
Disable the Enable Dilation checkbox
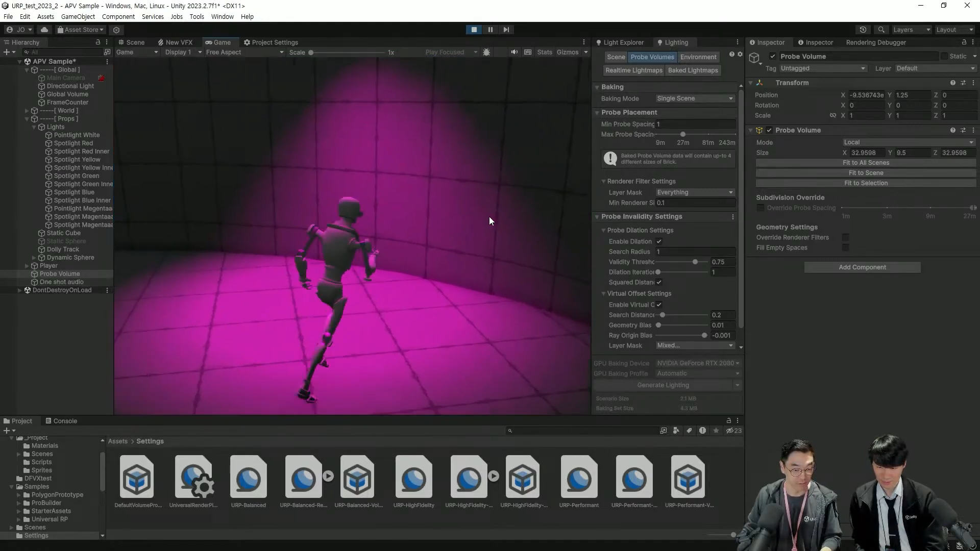[x=659, y=241]
